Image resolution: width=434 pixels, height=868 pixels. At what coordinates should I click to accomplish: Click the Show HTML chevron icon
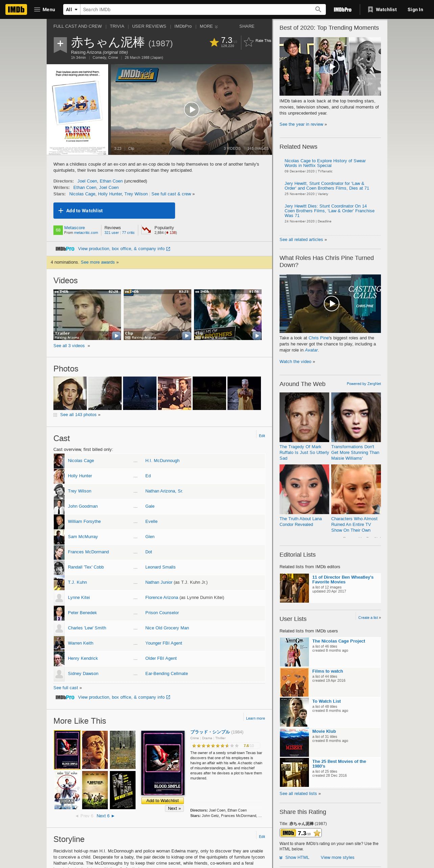click(x=281, y=858)
